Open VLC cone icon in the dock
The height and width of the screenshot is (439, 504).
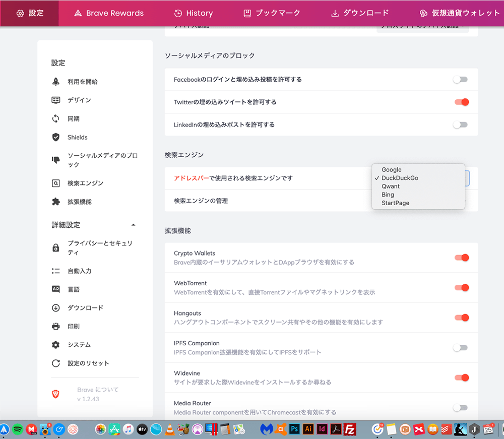pyautogui.click(x=170, y=429)
